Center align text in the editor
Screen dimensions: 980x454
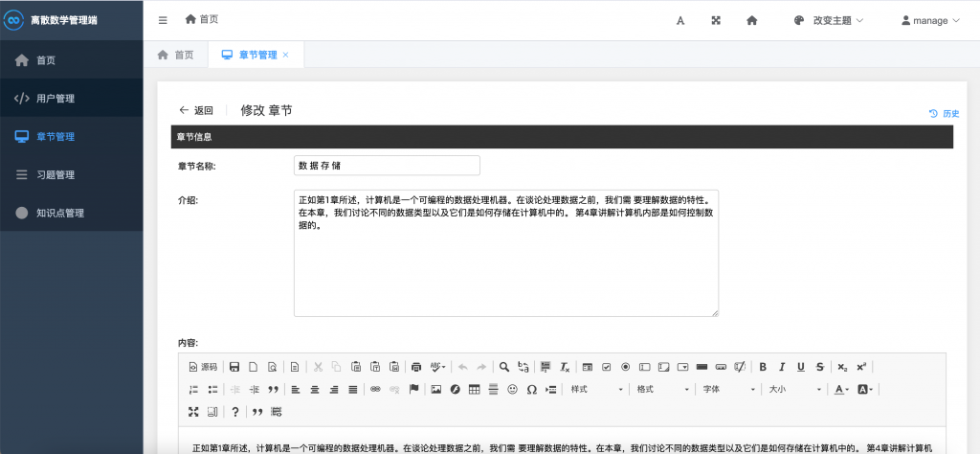point(314,389)
